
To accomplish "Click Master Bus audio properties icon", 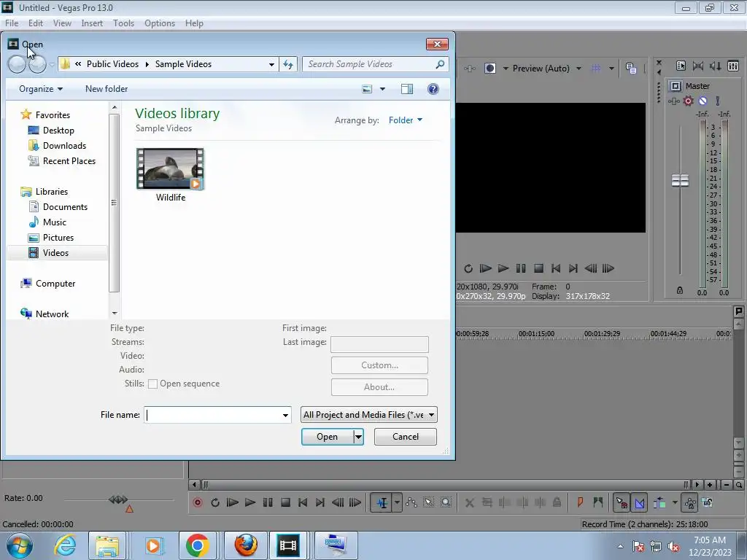I will coord(681,66).
